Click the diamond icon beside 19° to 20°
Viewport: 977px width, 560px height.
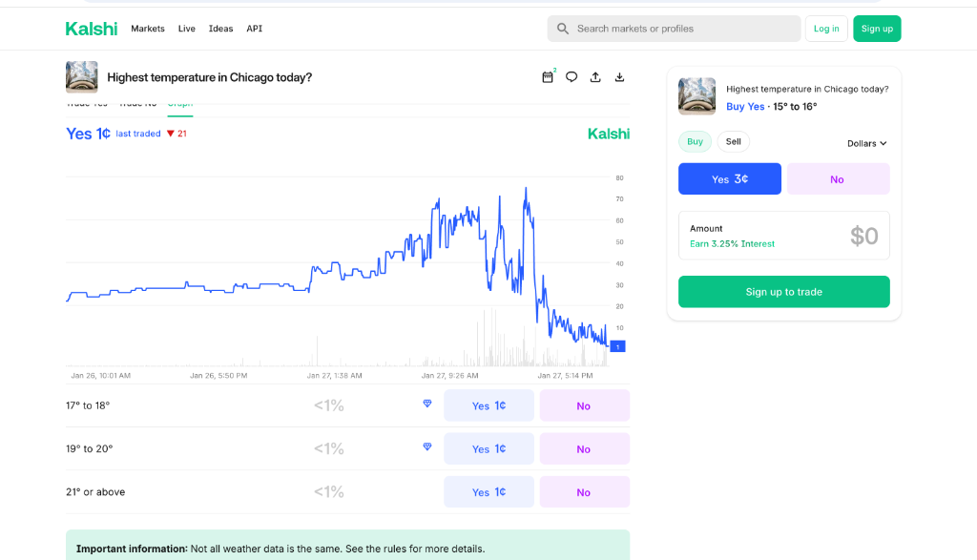(x=426, y=446)
